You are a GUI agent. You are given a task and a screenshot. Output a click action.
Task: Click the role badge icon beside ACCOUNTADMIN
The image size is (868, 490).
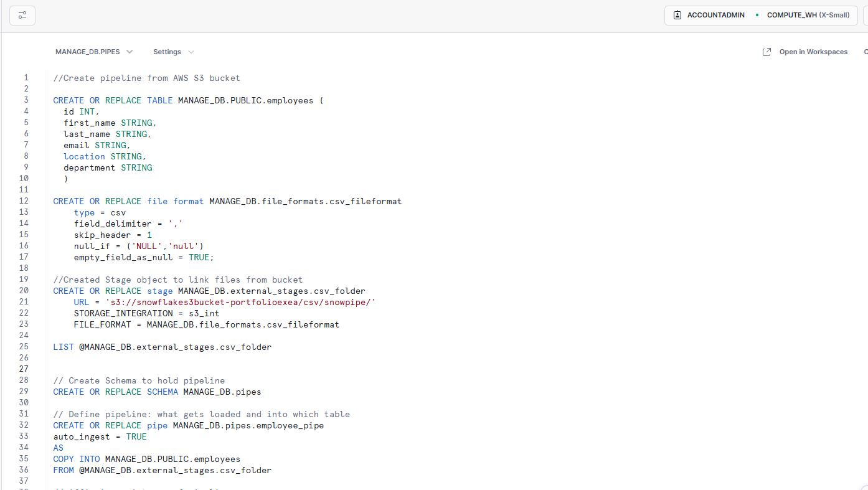pyautogui.click(x=677, y=15)
